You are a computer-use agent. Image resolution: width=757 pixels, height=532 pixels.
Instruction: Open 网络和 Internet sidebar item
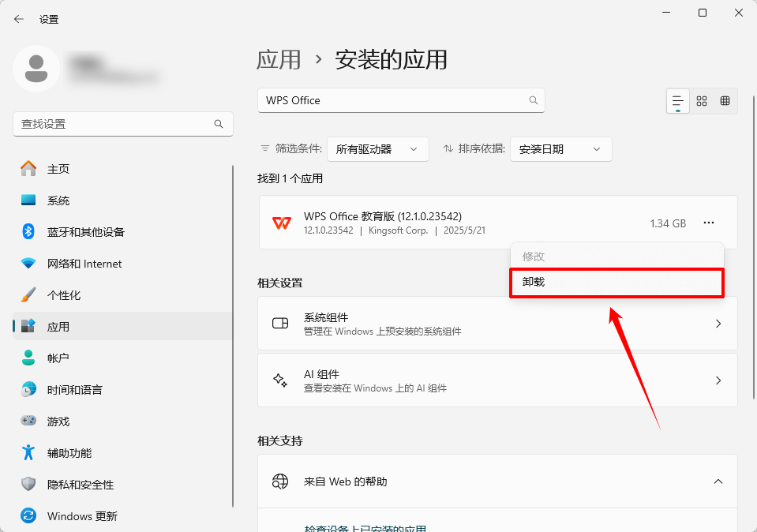coord(122,264)
